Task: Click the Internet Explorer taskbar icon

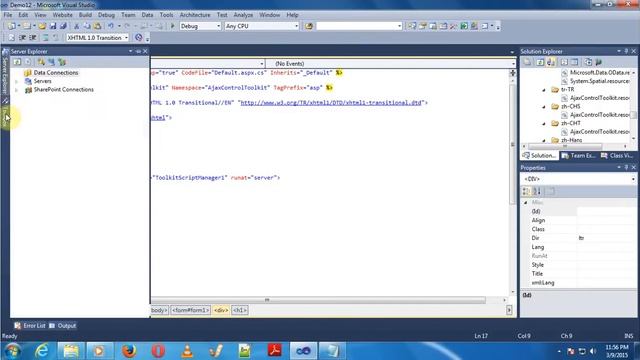Action: pyautogui.click(x=42, y=351)
